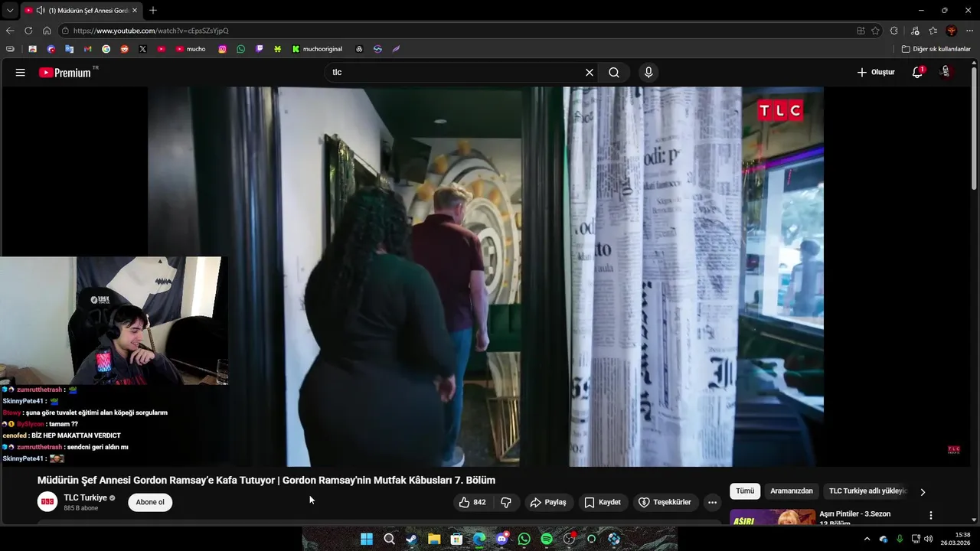Open Discord from taskbar
The height and width of the screenshot is (551, 980).
(501, 539)
